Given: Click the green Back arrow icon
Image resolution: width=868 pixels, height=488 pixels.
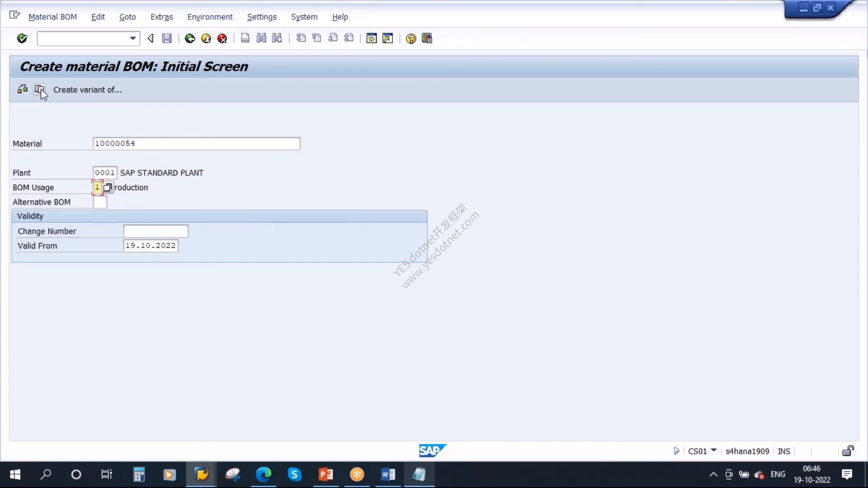Looking at the screenshot, I should coord(190,38).
